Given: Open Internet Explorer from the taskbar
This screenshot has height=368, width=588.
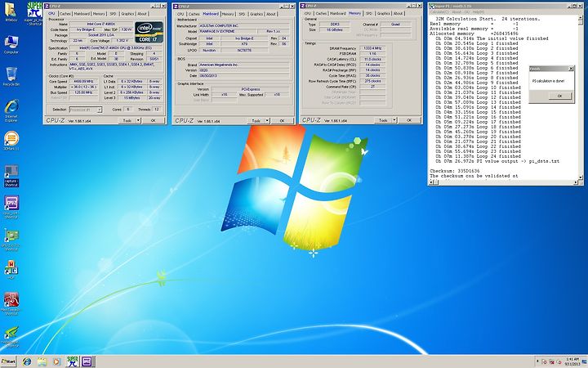Looking at the screenshot, I should pos(27,361).
